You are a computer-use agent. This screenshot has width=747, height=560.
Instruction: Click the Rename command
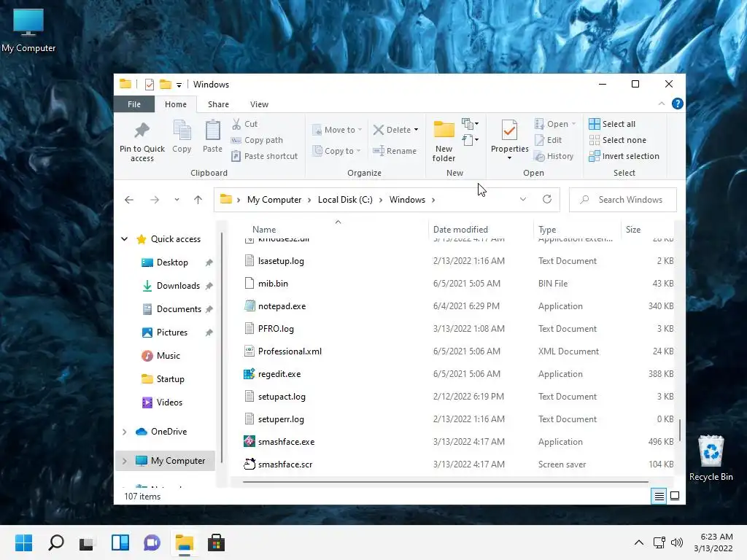click(395, 151)
